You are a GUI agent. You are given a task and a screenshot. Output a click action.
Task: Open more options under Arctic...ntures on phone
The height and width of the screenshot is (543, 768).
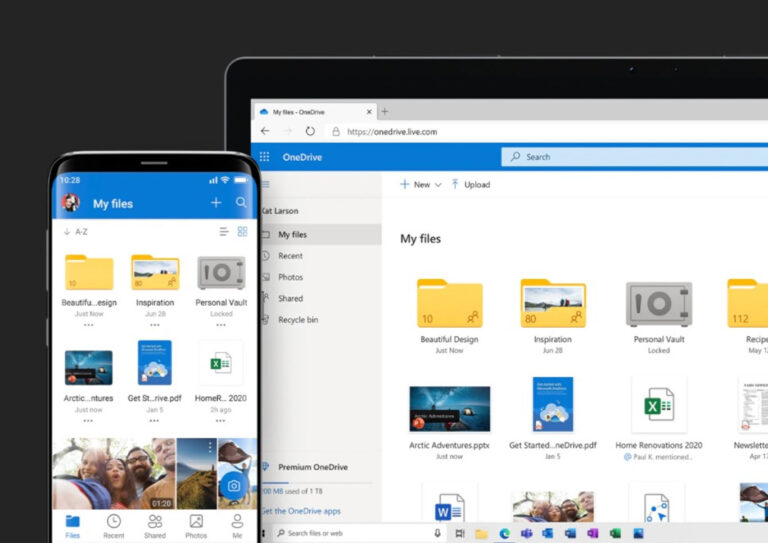coord(89,421)
